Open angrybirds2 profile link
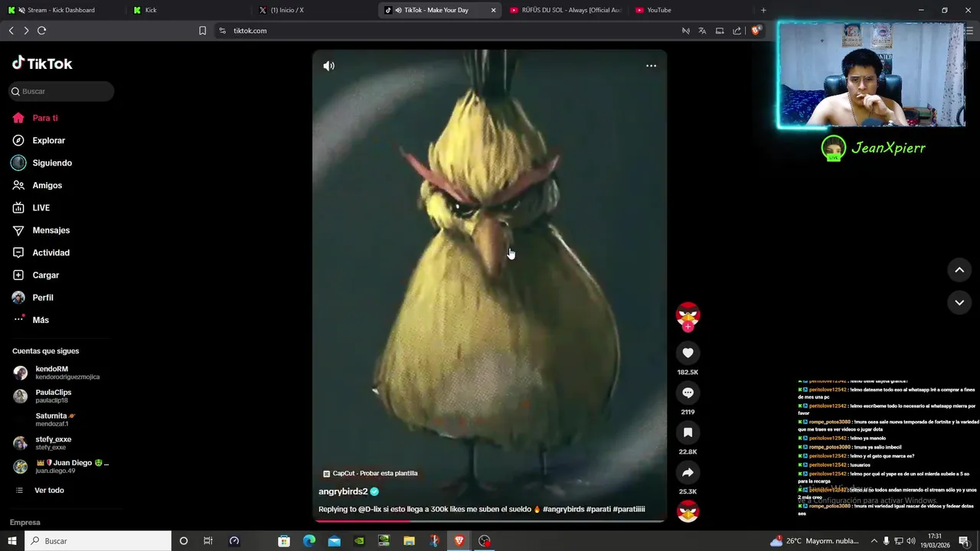Viewport: 980px width, 551px height. [343, 491]
